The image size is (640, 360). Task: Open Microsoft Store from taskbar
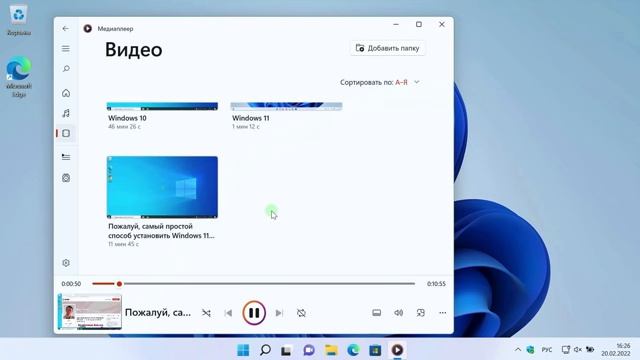click(x=375, y=350)
